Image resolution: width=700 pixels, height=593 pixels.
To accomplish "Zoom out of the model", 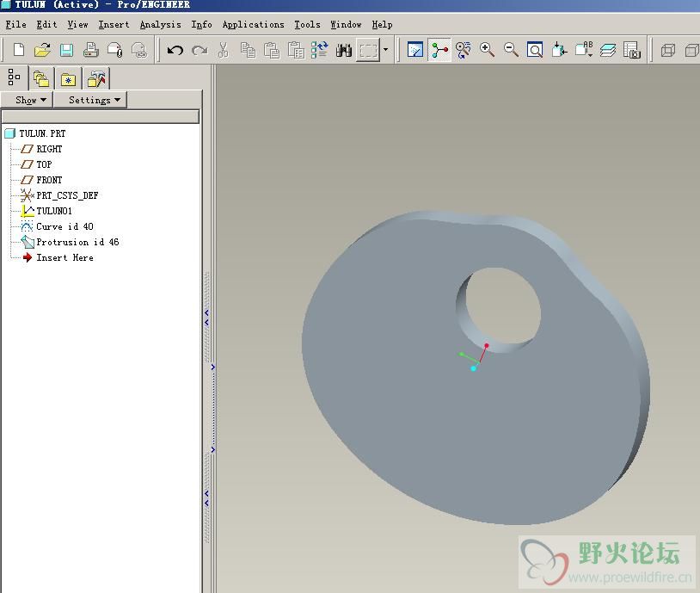I will point(511,50).
